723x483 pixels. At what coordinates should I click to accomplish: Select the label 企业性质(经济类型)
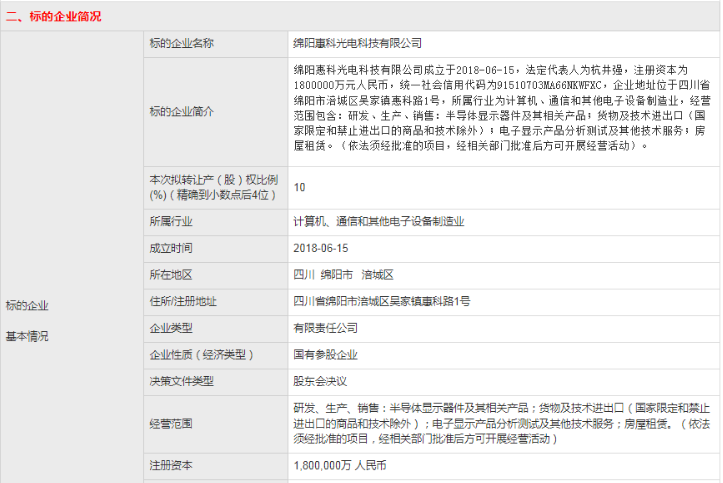tap(201, 354)
